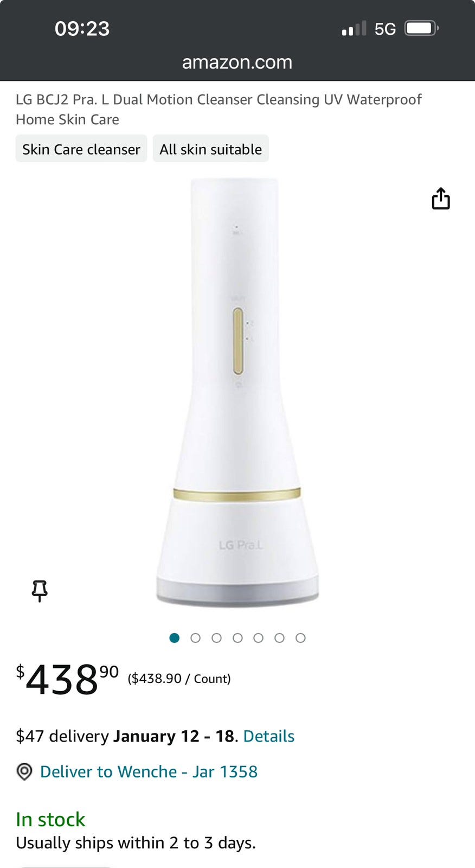Tap the pushpin icon below the image

tap(40, 591)
